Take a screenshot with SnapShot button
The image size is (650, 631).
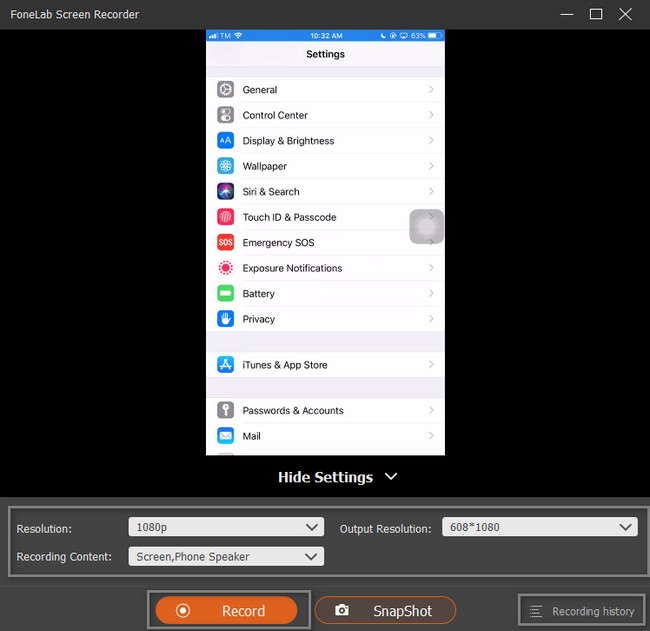[x=385, y=610]
